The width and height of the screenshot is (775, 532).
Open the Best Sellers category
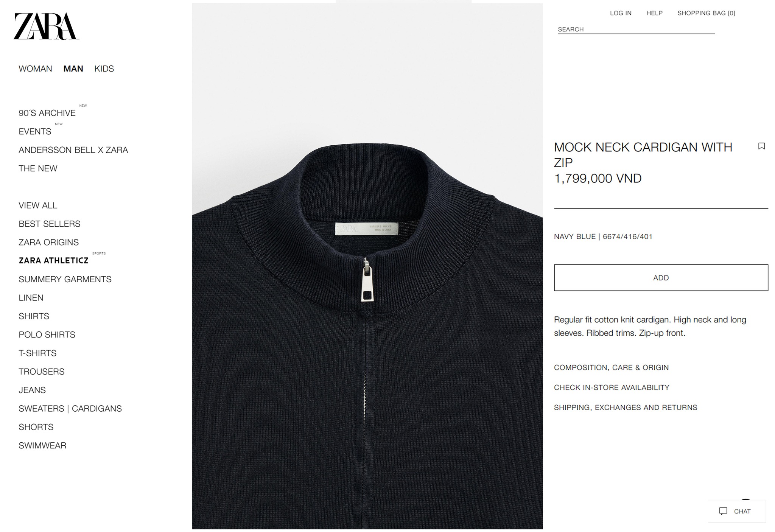coord(49,224)
